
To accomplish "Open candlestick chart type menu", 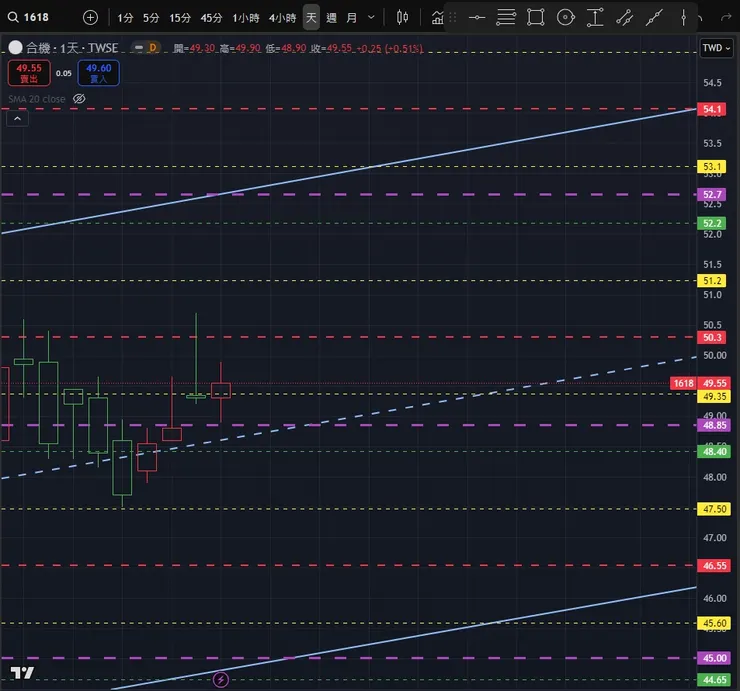I will click(x=402, y=17).
